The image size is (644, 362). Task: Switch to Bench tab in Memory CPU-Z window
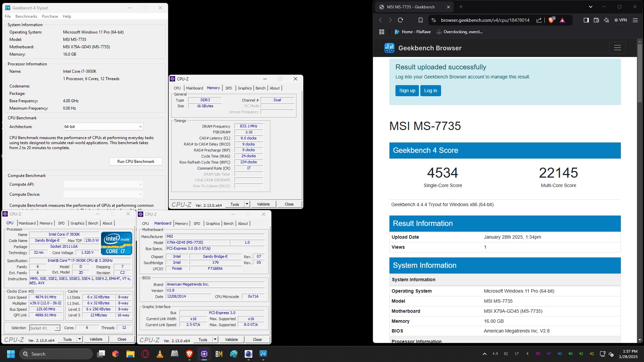coord(260,88)
